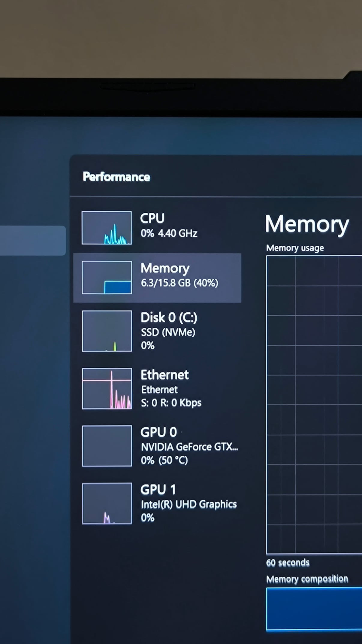Screen dimensions: 362x644
Task: Click the Performance page heading
Action: 116,177
